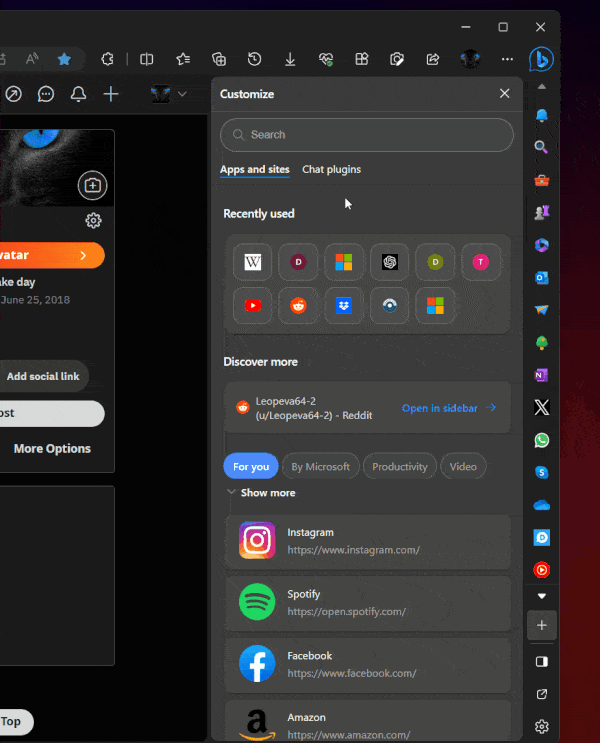Viewport: 600px width, 743px height.
Task: Click the Wikipedia recently used tile
Action: point(253,262)
